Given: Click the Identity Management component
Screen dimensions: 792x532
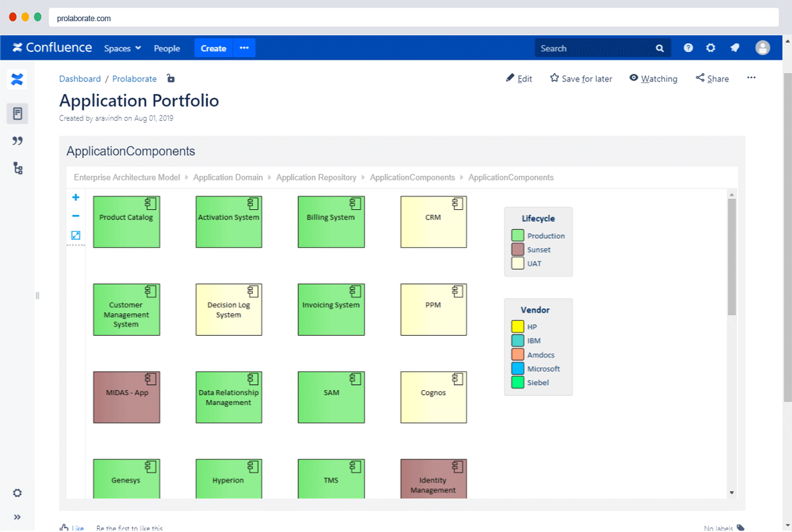Looking at the screenshot, I should (x=433, y=479).
